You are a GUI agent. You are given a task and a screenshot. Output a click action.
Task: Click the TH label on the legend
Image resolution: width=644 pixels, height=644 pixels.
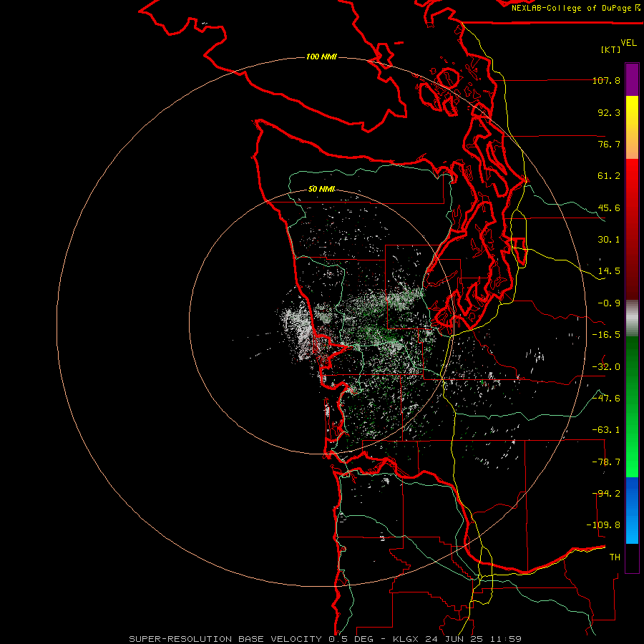click(x=615, y=557)
